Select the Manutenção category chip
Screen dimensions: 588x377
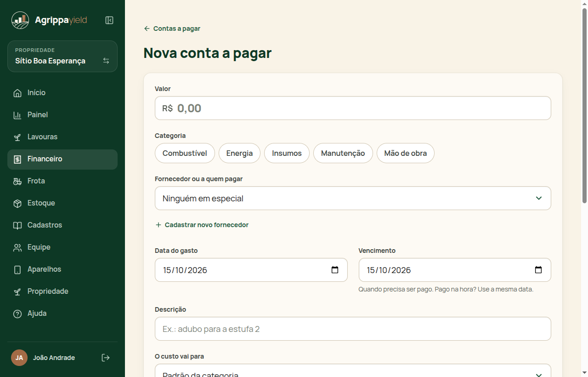343,153
